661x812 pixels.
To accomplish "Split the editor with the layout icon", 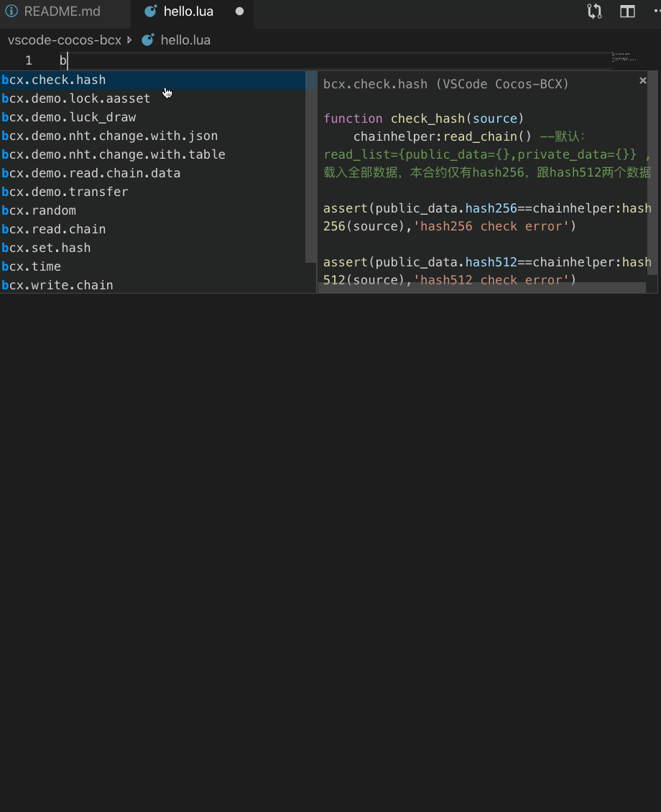I will [x=627, y=11].
